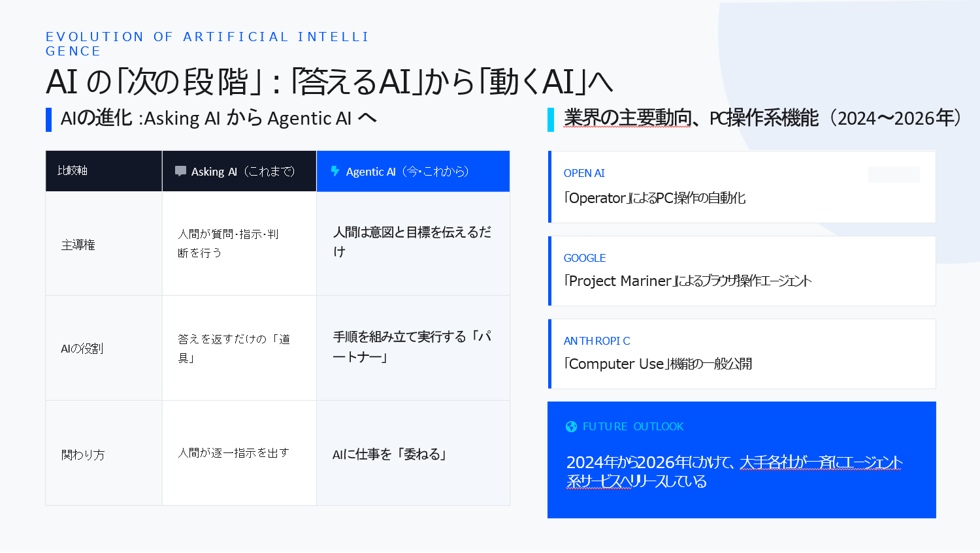This screenshot has height=553, width=980.
Task: Select the cyan accent bar beside 業界の主要動向 heading
Action: [x=551, y=119]
